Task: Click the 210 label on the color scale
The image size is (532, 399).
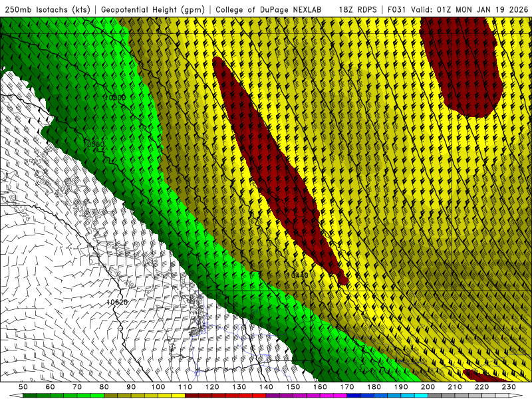Action: (455, 387)
